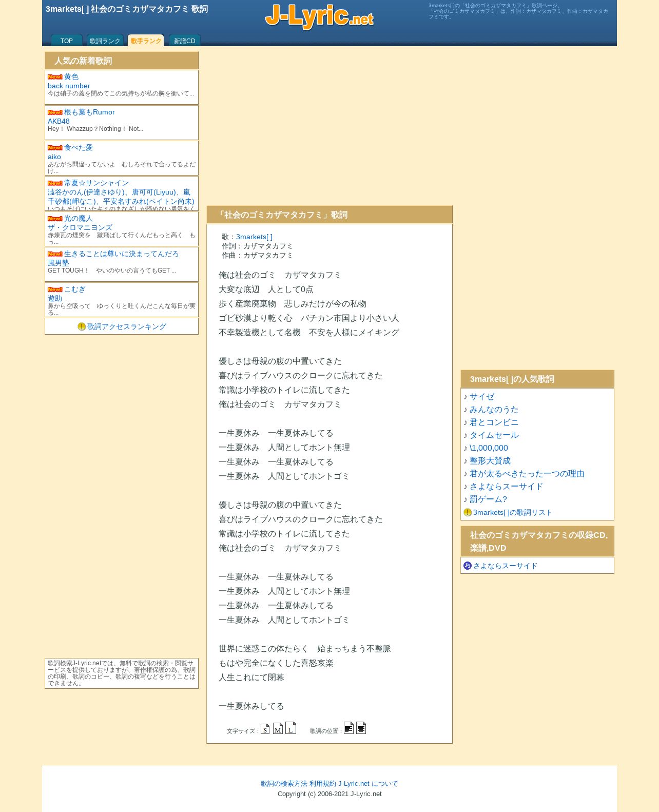Viewport: 659px width, 812px height.
Task: Visit the 遊助 artist page
Action: point(55,298)
